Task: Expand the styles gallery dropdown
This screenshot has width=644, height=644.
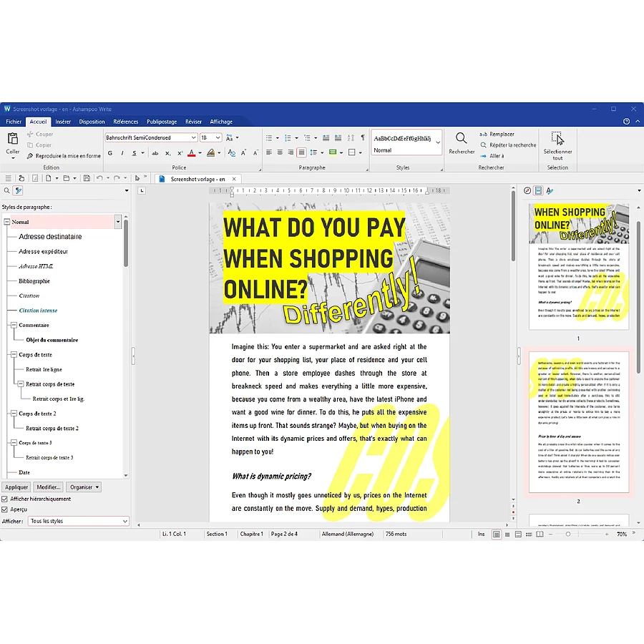Action: tap(438, 142)
